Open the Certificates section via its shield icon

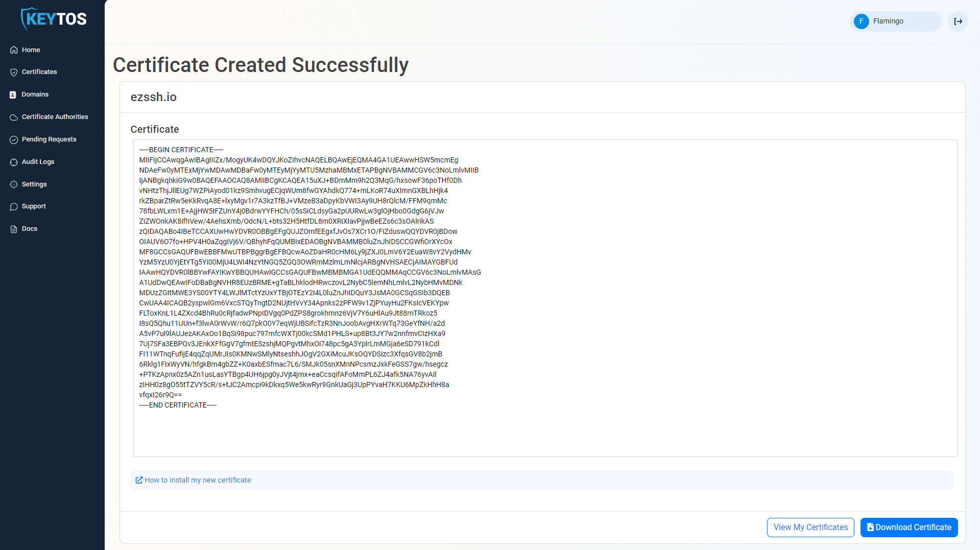pos(14,72)
